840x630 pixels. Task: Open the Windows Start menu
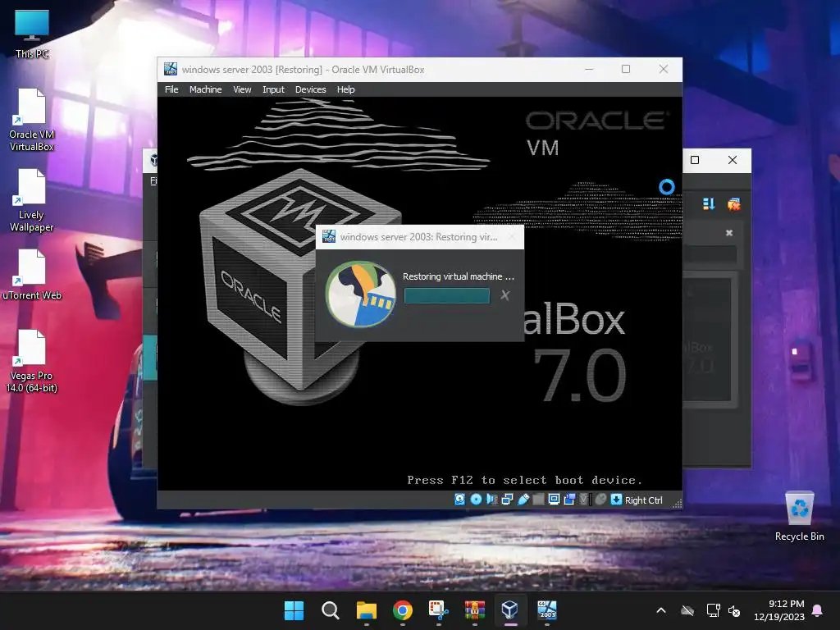294,610
